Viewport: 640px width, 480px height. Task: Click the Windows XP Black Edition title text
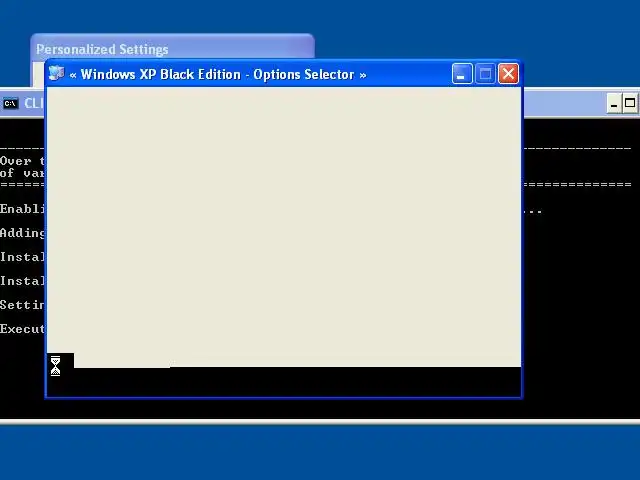tap(218, 75)
